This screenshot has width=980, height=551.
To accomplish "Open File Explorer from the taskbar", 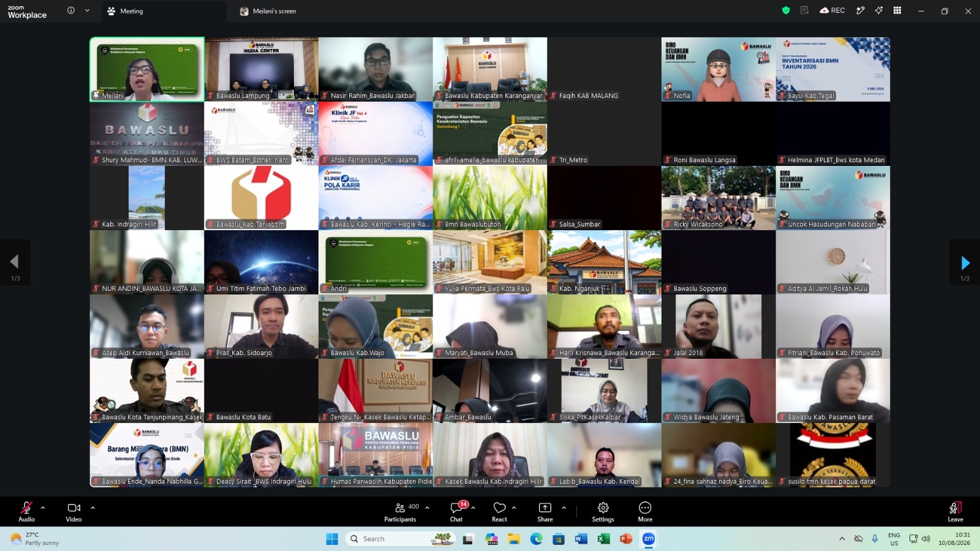I will 513,539.
